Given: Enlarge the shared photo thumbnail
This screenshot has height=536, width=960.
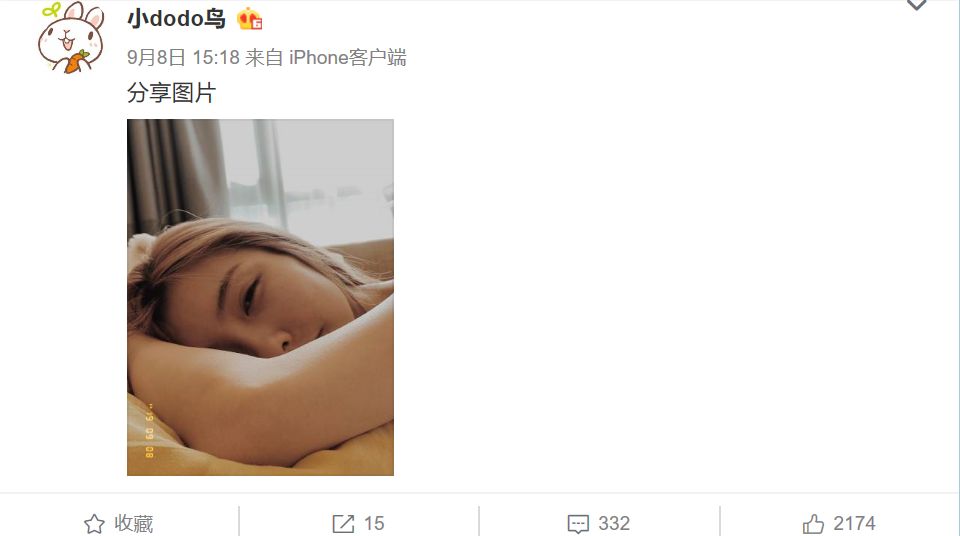Looking at the screenshot, I should (x=260, y=297).
